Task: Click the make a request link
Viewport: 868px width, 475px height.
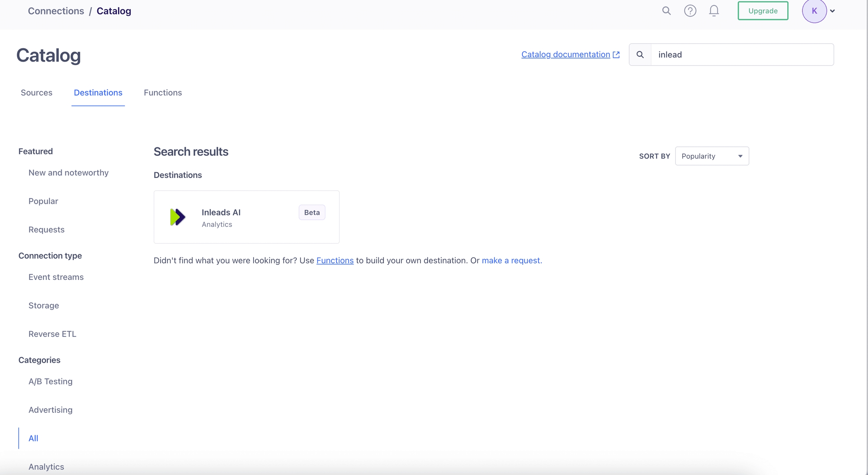Action: (512, 260)
